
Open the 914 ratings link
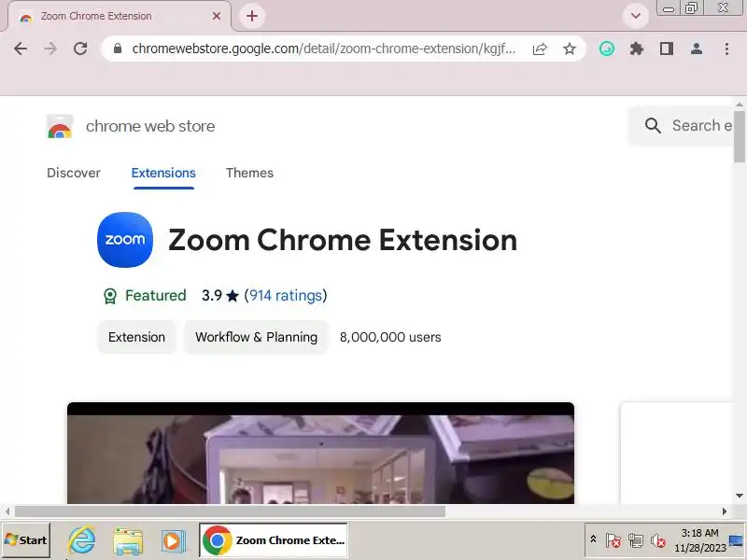point(286,296)
